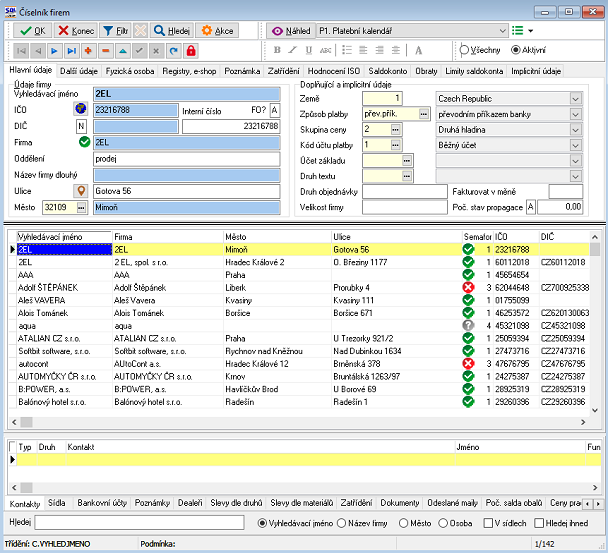Select the Název firmy search radio
Screen dimensions: 608x553
(x=342, y=522)
